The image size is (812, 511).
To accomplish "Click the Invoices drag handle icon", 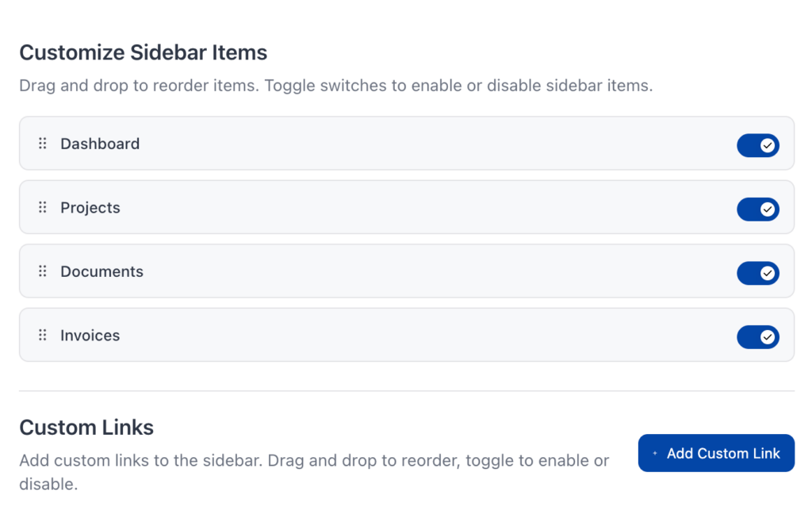I will [42, 335].
